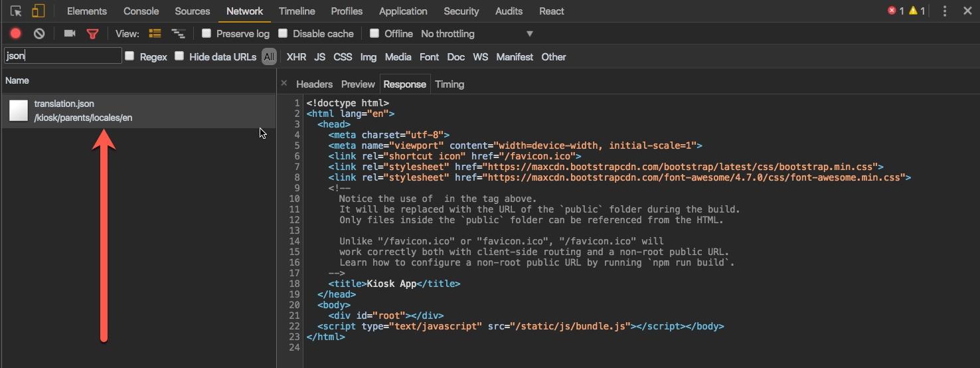Enable the Preserve log checkbox
Viewport: 980px width, 368px height.
coord(206,33)
